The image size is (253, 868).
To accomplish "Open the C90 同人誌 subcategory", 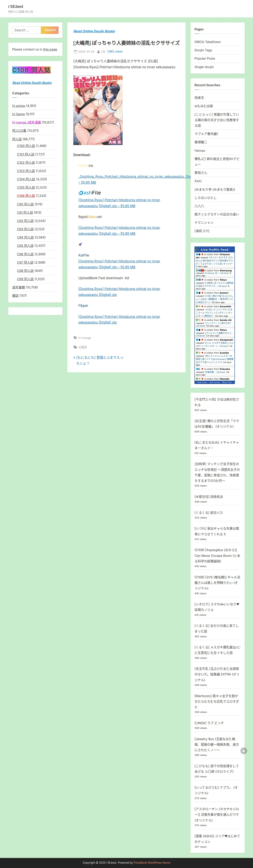I will pos(25,204).
